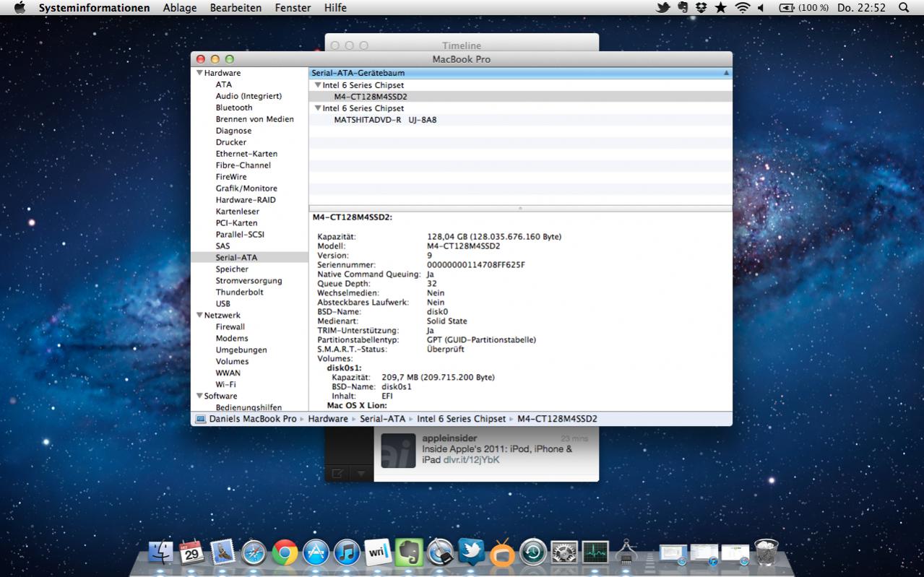The width and height of the screenshot is (924, 577).
Task: Collapse the Software section triangle
Action: [x=199, y=396]
